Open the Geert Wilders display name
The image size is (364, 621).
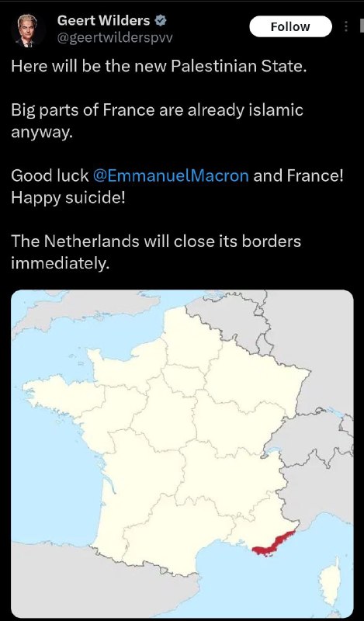tap(103, 21)
